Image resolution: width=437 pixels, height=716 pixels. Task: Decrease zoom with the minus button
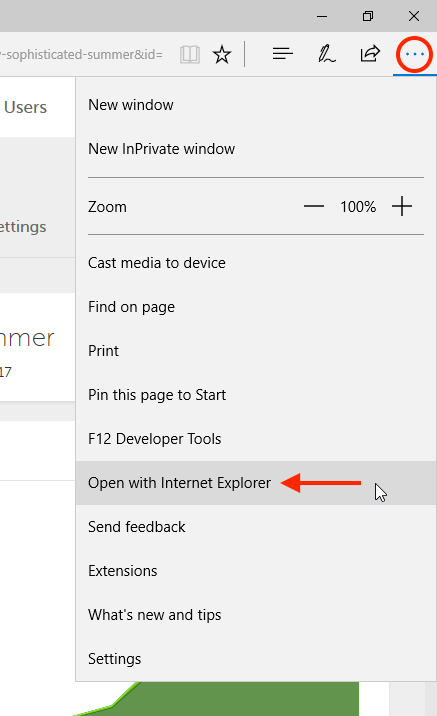point(314,206)
